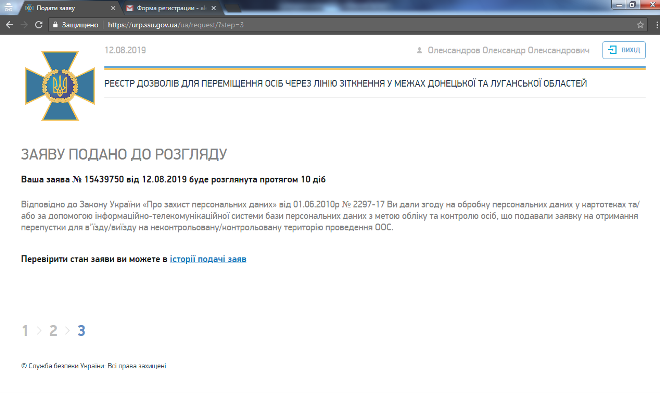Go back with the browser back arrow
Image resolution: width=660 pixels, height=393 pixels.
pyautogui.click(x=9, y=25)
